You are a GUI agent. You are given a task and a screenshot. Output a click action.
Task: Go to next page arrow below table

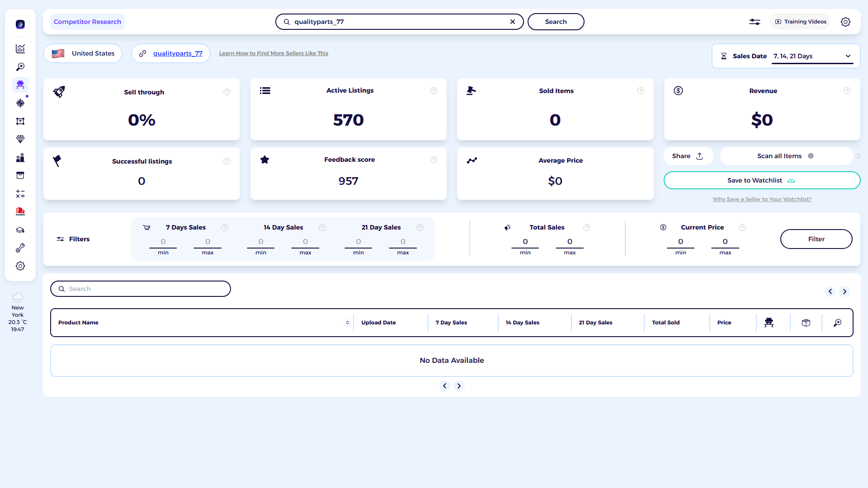pyautogui.click(x=459, y=386)
